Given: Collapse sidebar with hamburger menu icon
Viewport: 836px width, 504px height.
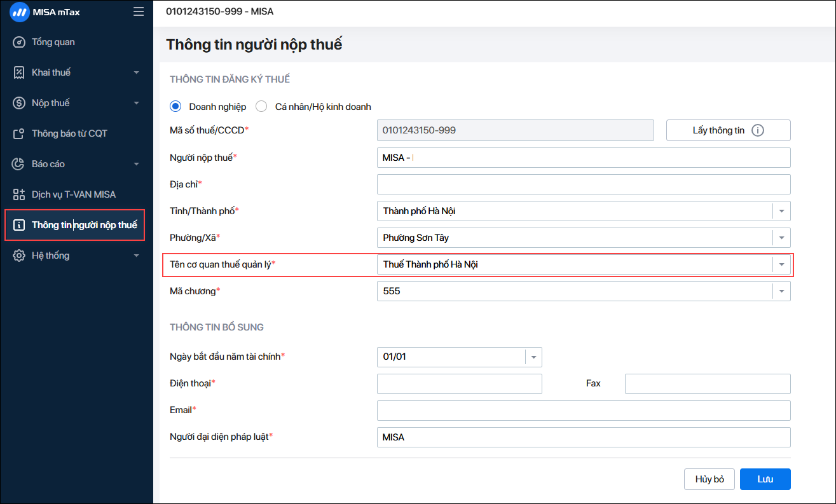Looking at the screenshot, I should [x=139, y=11].
